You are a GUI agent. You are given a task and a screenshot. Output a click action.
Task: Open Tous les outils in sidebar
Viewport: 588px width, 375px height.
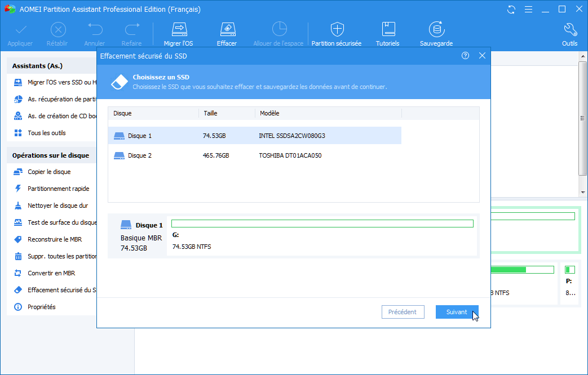pos(40,133)
